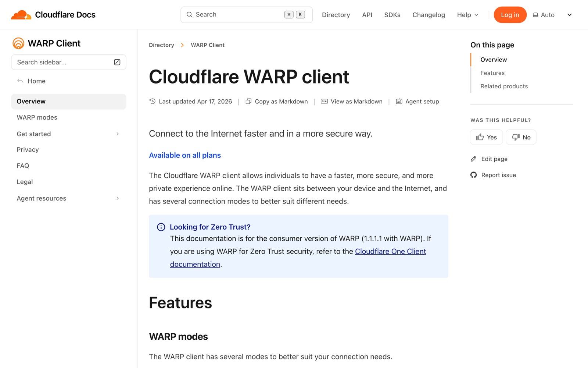
Task: Open the Cloudflare One Client documentation link
Action: (x=390, y=252)
